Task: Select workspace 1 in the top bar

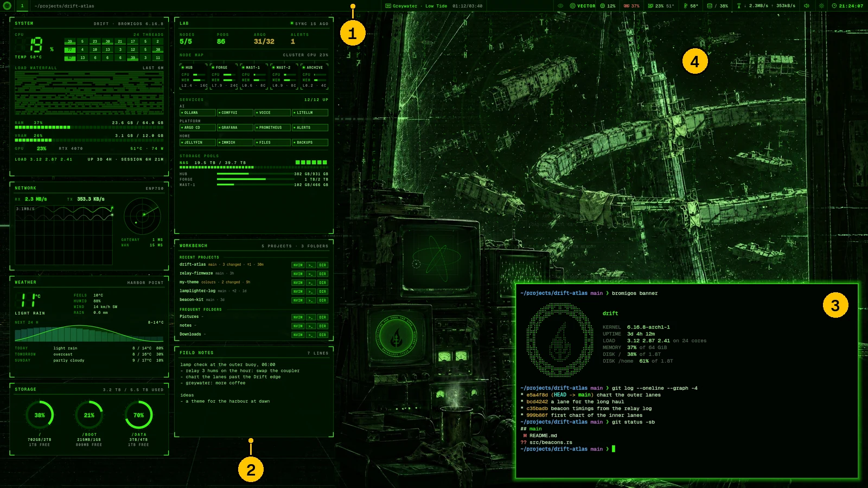Action: (x=22, y=6)
